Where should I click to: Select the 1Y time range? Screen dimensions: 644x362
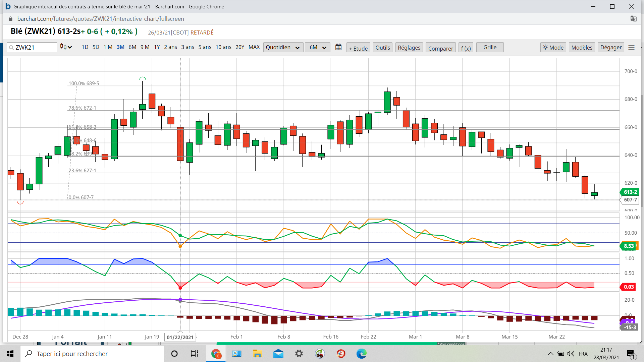click(x=157, y=47)
